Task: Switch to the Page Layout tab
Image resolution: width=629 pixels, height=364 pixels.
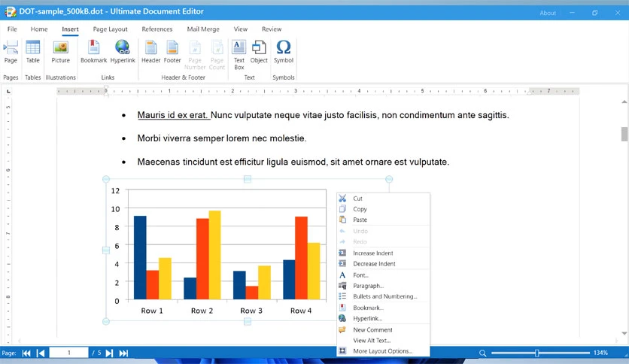Action: pos(110,29)
